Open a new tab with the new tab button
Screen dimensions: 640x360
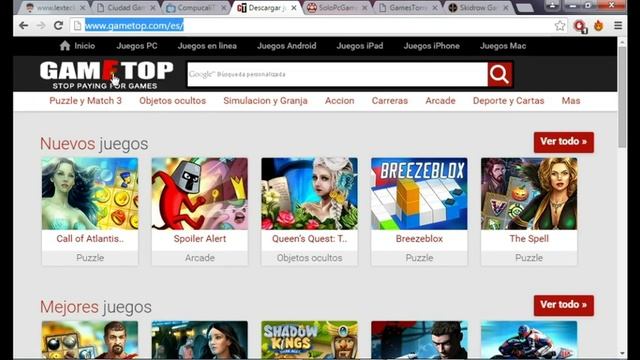point(525,8)
